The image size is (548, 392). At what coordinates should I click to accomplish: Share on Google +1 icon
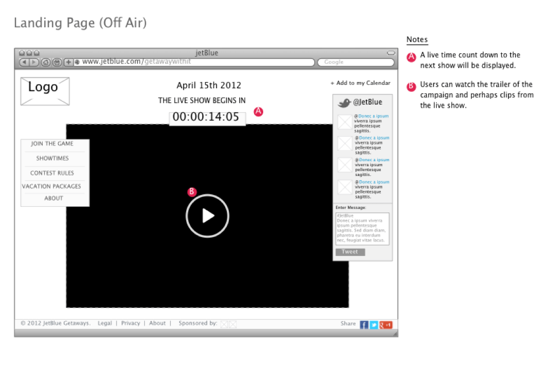coord(386,325)
